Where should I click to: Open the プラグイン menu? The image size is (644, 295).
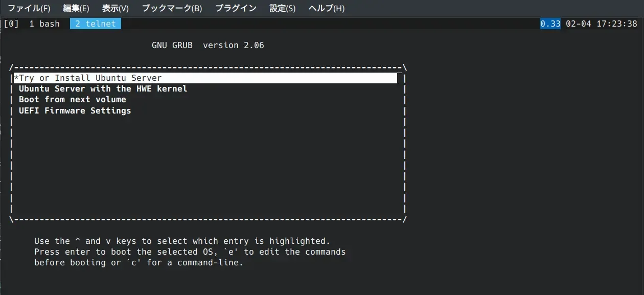tap(235, 8)
